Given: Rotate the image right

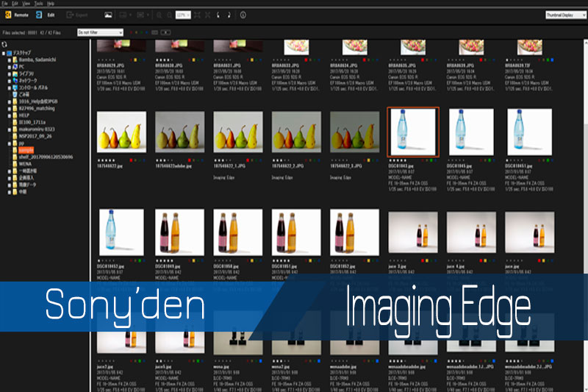Looking at the screenshot, I should click(x=229, y=15).
